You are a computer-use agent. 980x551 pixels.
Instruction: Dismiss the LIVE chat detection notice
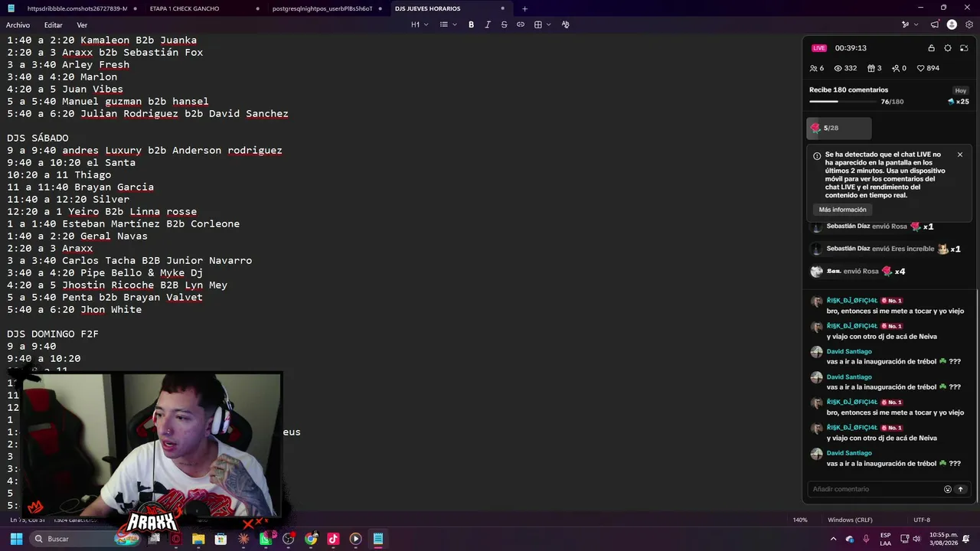click(x=960, y=155)
